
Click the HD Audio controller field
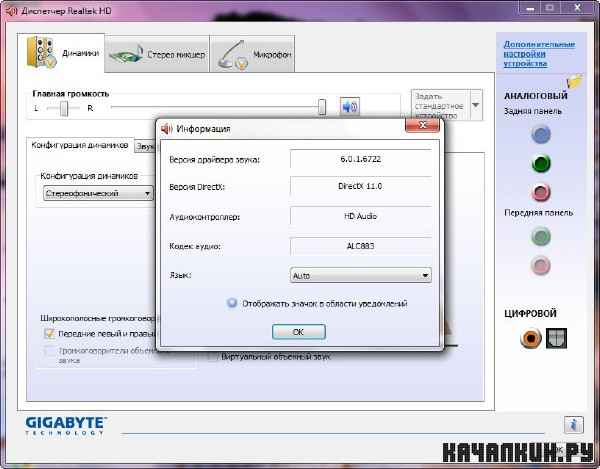(x=360, y=216)
